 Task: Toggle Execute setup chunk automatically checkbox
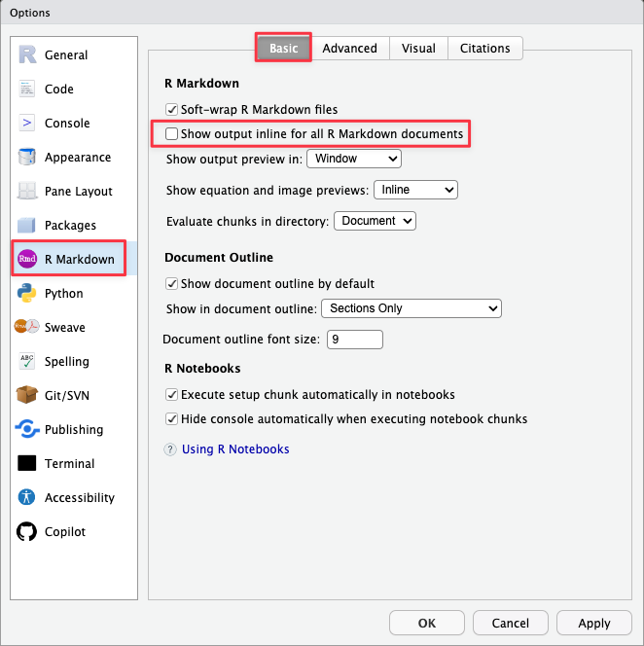[171, 395]
